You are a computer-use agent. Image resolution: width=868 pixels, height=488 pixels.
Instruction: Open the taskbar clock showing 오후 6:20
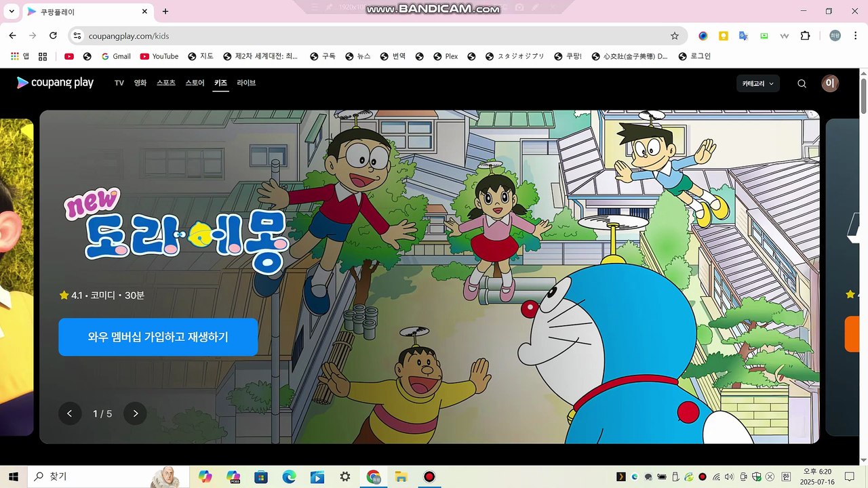pyautogui.click(x=816, y=476)
